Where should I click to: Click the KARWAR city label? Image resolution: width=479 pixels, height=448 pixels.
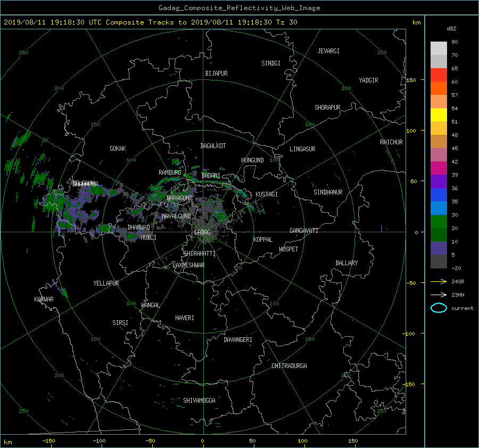[x=44, y=299]
